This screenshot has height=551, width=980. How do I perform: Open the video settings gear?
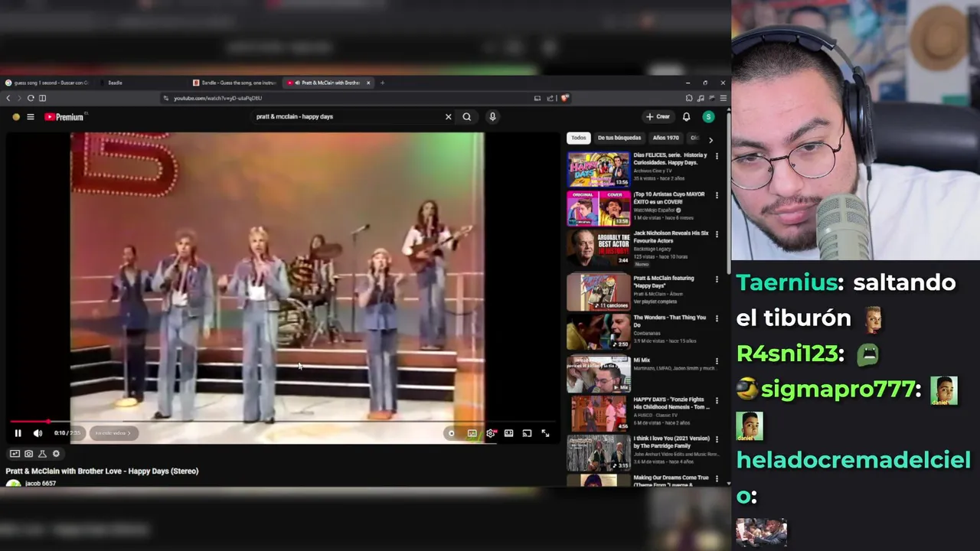(x=491, y=433)
